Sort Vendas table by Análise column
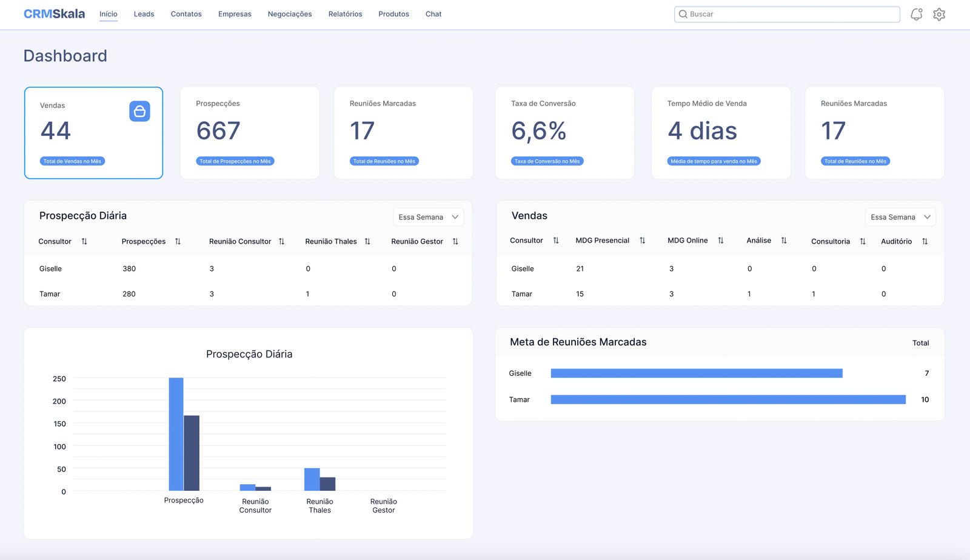Viewport: 970px width, 560px height. [x=784, y=241]
